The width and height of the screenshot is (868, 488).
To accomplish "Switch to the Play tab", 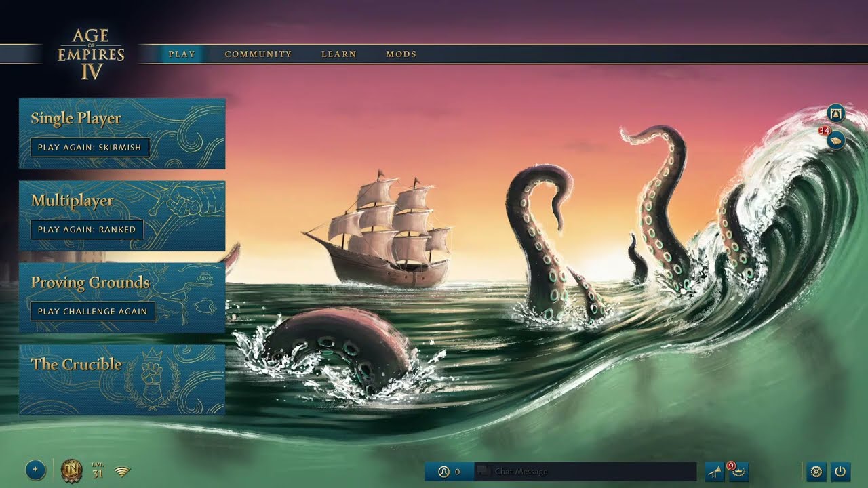I will [182, 54].
